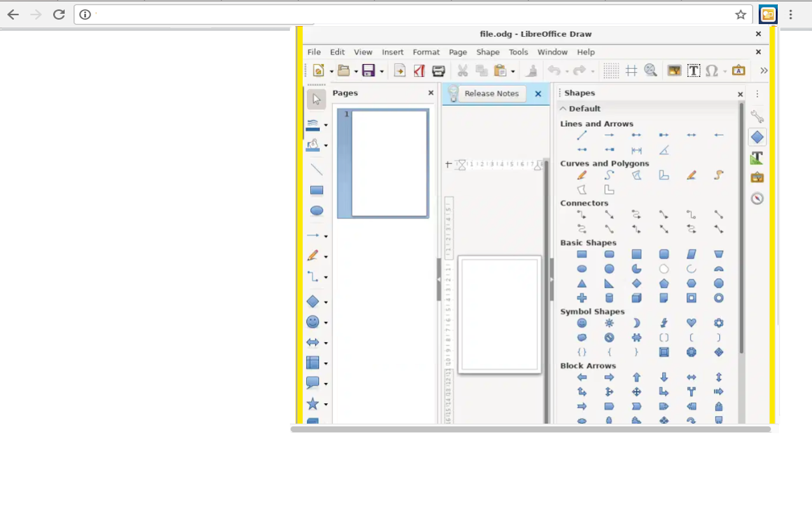The height and width of the screenshot is (508, 812).
Task: Pick the Line tool in left toolbar
Action: click(317, 170)
